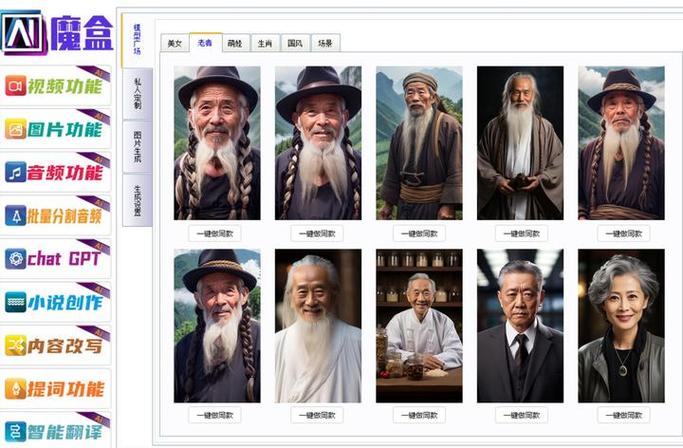Viewport: 683px width, 448px height.
Task: Click 一键做同款 under second top-row portrait
Action: coord(317,234)
